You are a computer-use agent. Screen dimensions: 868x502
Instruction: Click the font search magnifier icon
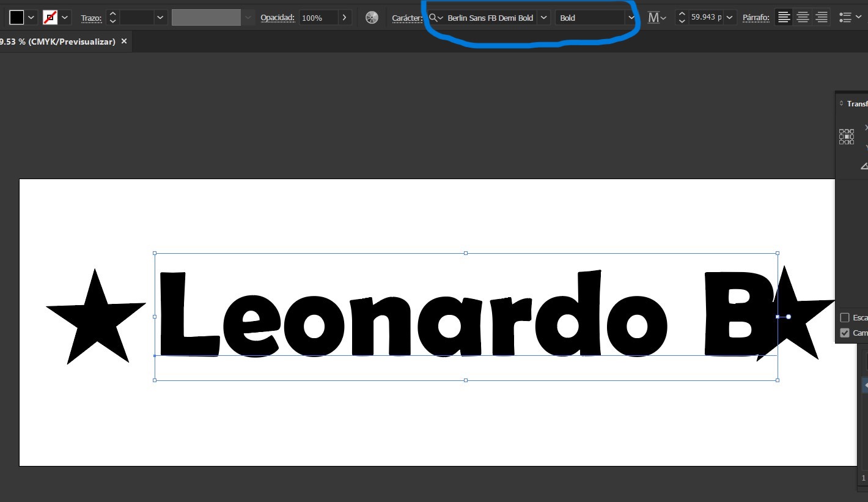[435, 18]
